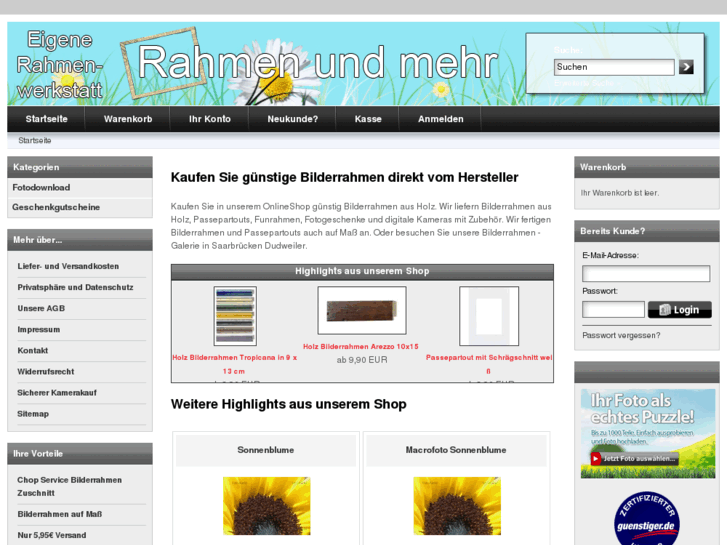This screenshot has height=545, width=727.
Task: Click the Sonnenblume product title
Action: click(266, 450)
